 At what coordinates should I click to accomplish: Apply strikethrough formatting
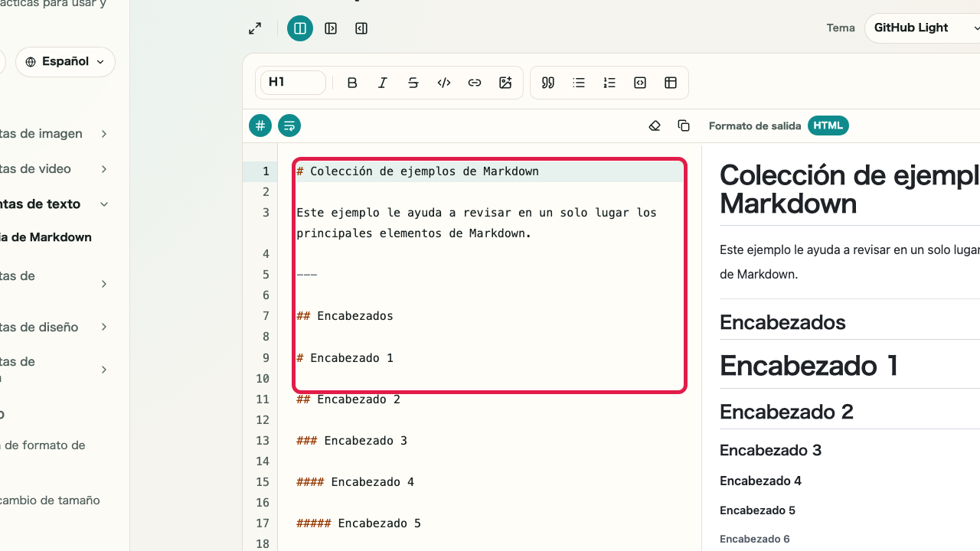pos(413,83)
